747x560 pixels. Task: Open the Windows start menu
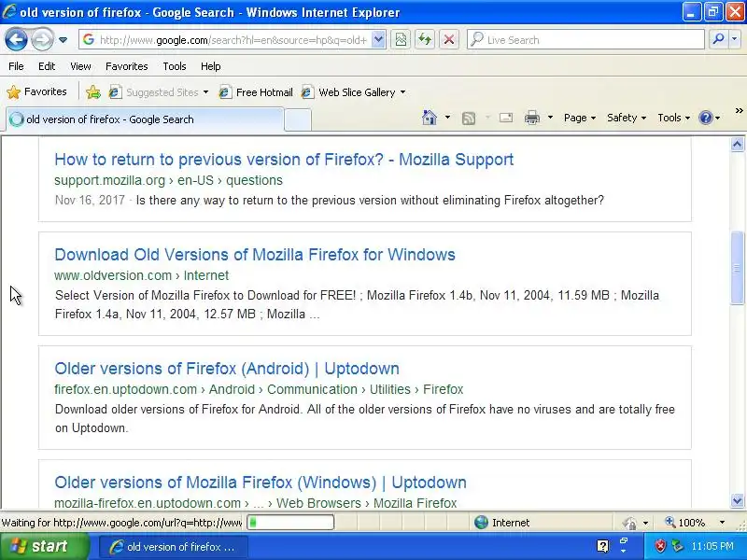[x=44, y=546]
